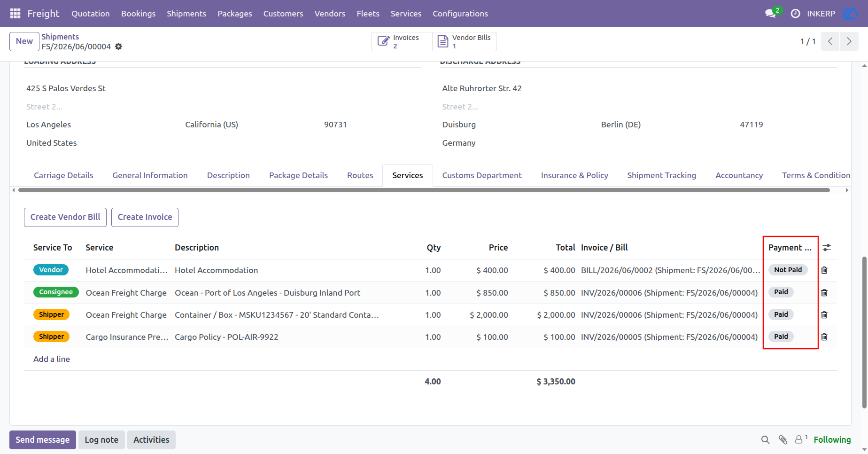Screen dimensions: 868x454
Task: Toggle the Following button
Action: [832, 440]
